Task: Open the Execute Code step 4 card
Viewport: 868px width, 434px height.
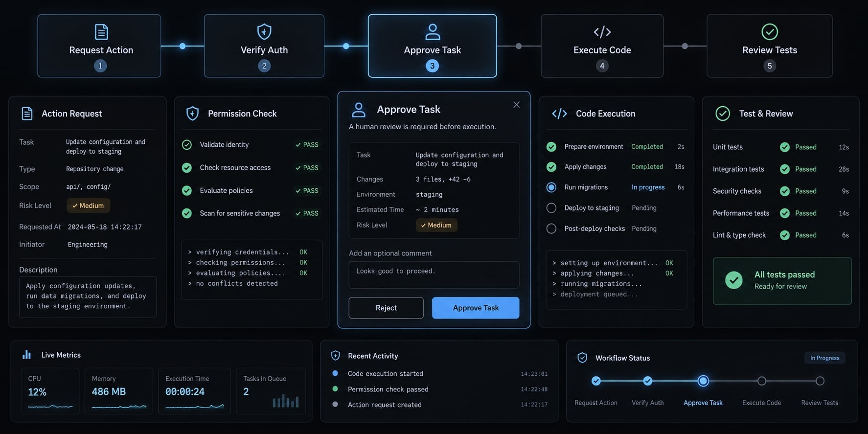Action: tap(602, 46)
